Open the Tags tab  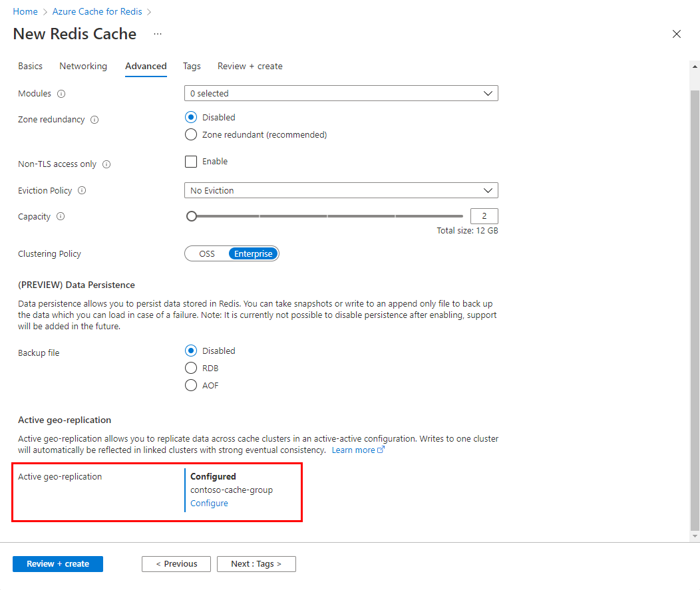[192, 66]
